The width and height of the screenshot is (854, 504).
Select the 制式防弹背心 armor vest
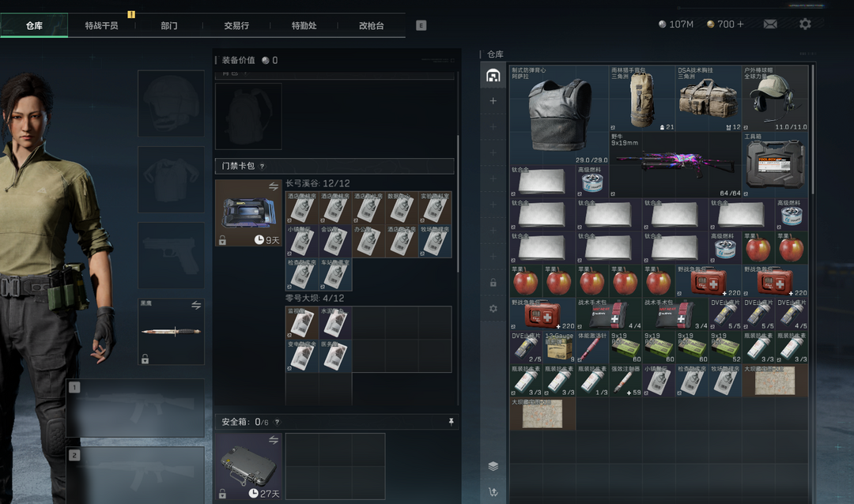pos(559,115)
